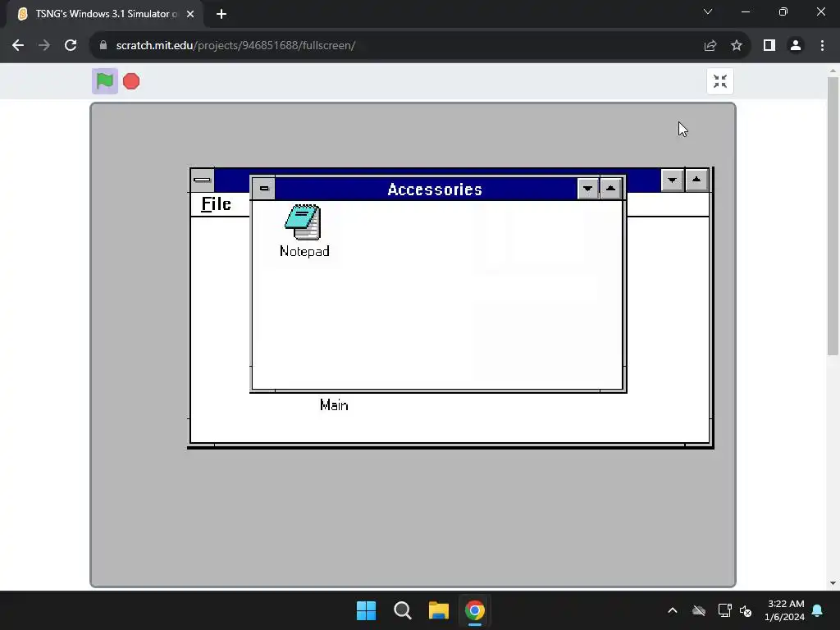Screen dimensions: 840x630
Task: Launch File Explorer from taskbar
Action: pos(439,610)
